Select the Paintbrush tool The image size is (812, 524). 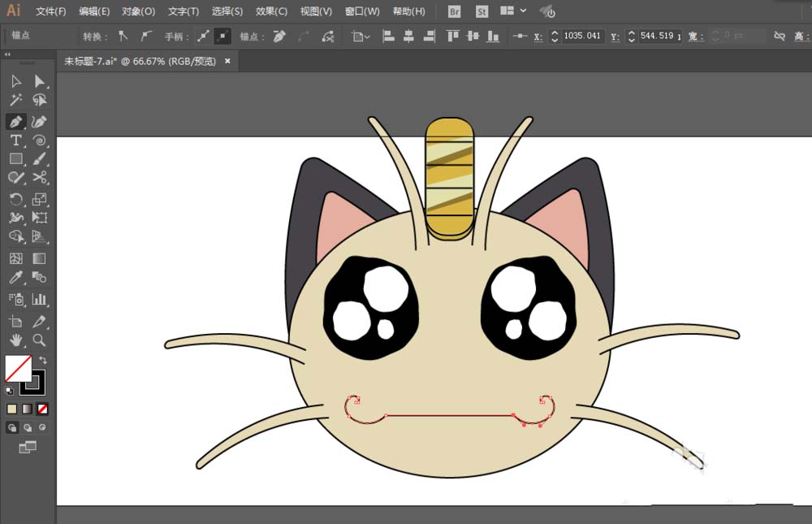(39, 159)
